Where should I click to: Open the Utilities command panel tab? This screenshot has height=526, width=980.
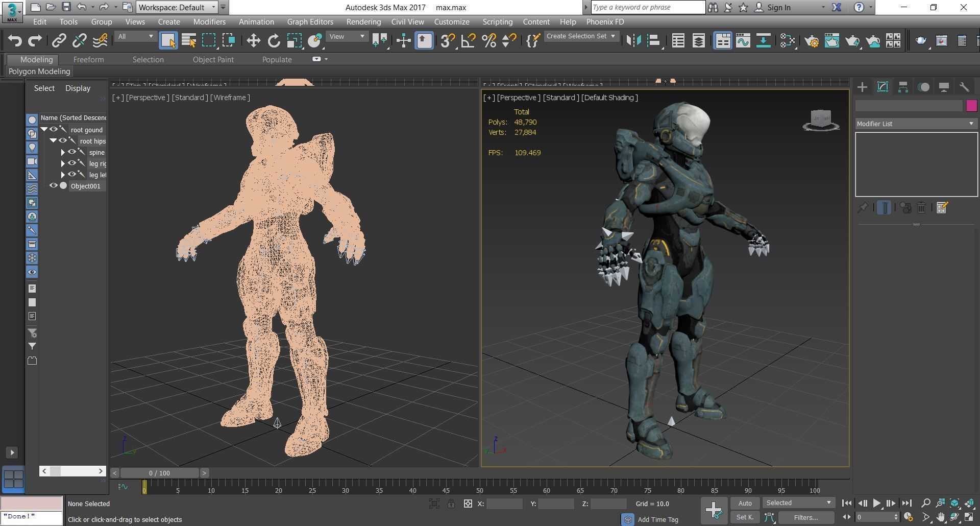pos(964,87)
